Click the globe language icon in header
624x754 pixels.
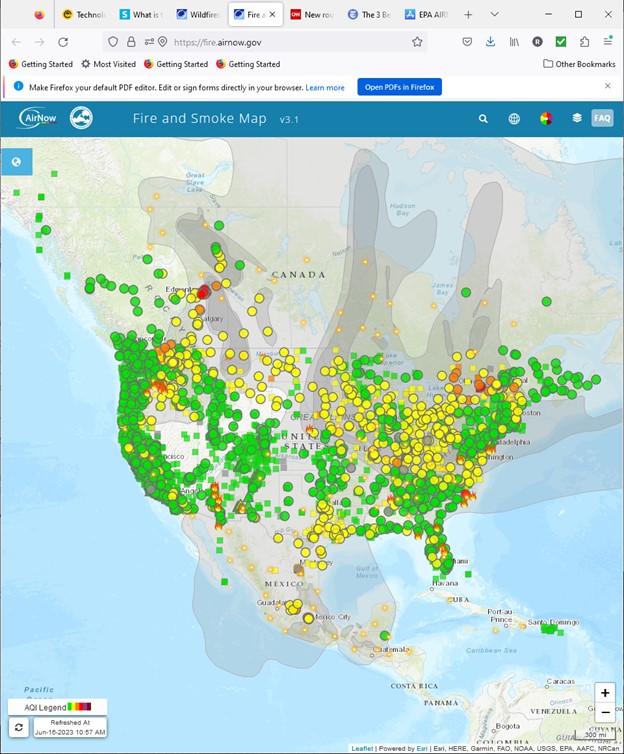(514, 118)
